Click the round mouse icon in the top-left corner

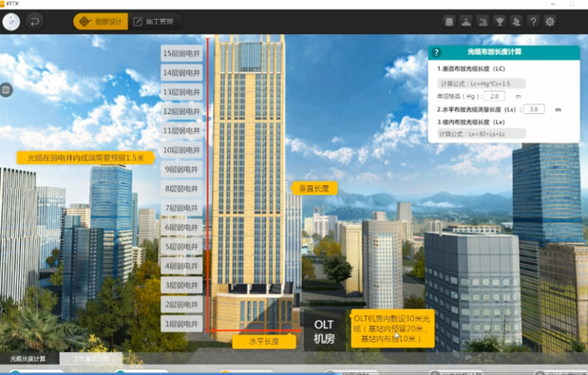(x=11, y=22)
